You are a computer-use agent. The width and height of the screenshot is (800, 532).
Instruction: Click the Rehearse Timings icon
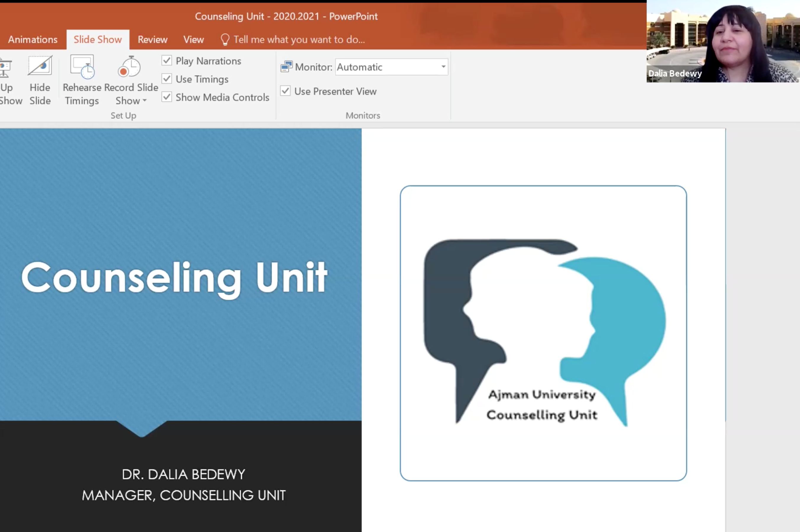[82, 66]
